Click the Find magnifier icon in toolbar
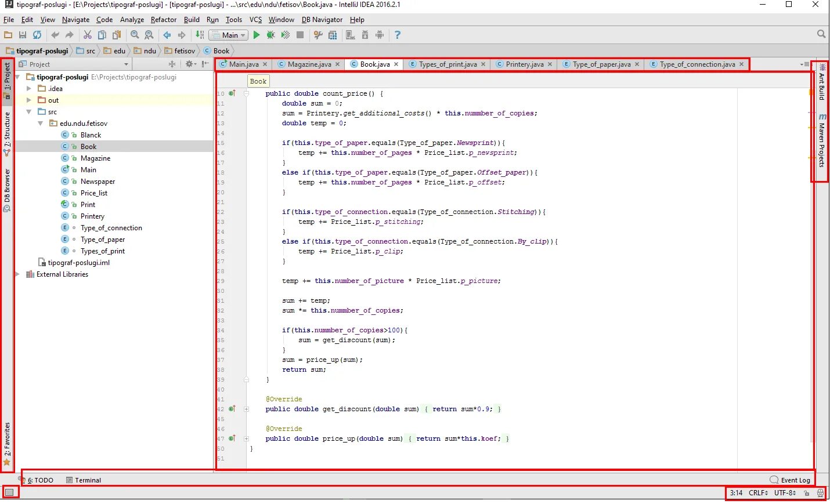The height and width of the screenshot is (504, 830). 135,35
